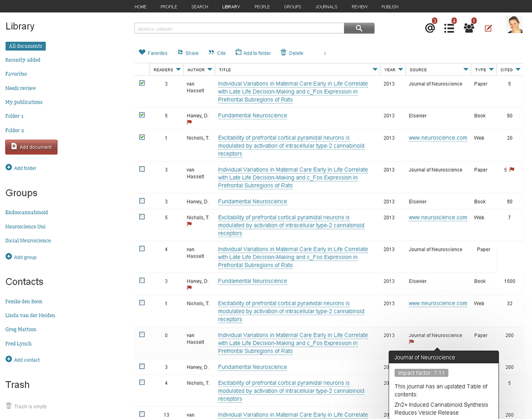
Task: Sort by Readers column dropdown arrow
Action: 179,70
